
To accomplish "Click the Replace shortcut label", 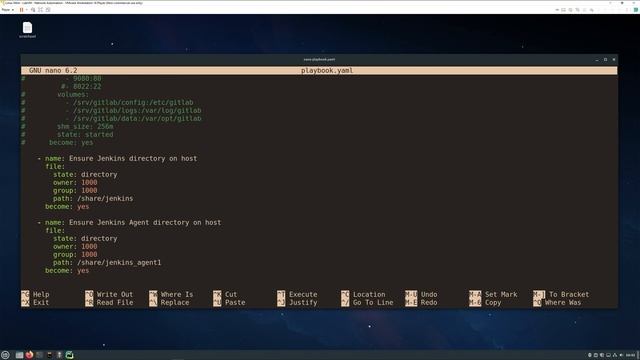I will 175,302.
